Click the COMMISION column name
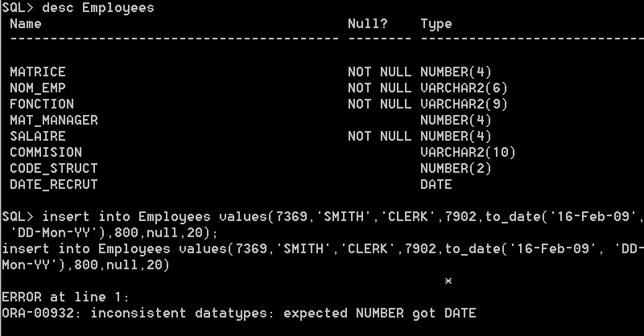 [x=46, y=152]
